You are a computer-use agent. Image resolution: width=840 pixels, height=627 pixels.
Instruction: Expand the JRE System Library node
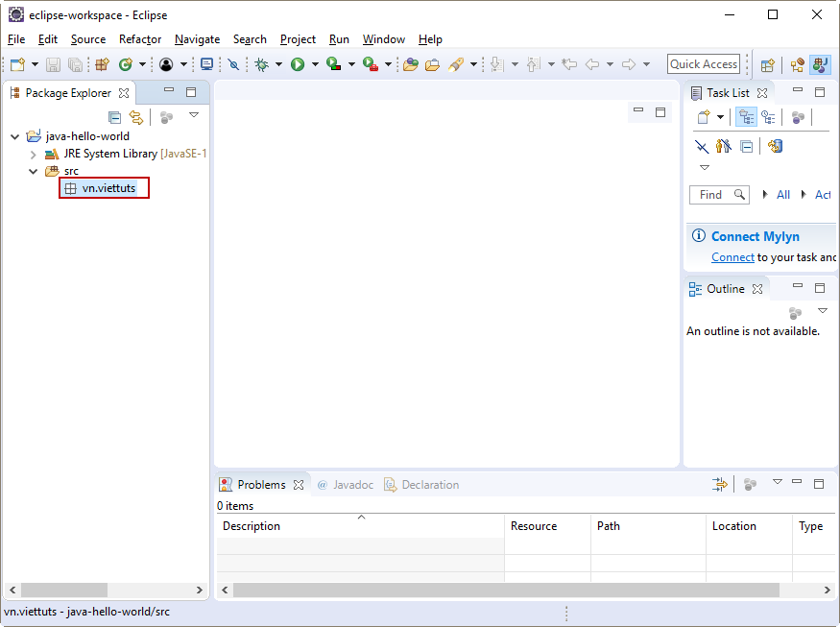pyautogui.click(x=34, y=155)
